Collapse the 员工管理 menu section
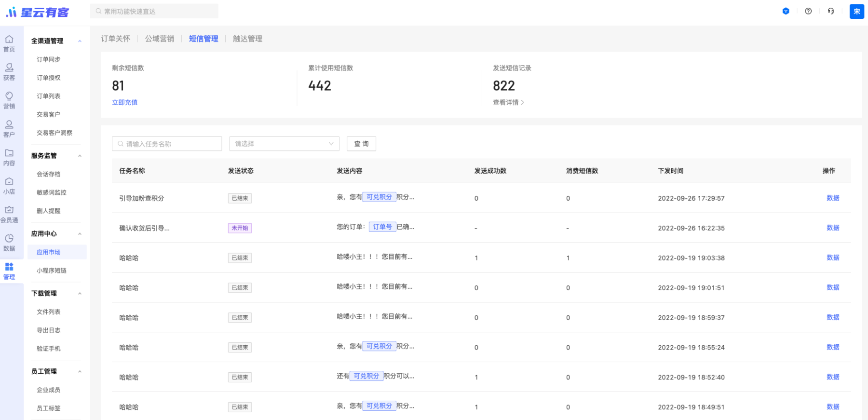The height and width of the screenshot is (420, 868). point(80,372)
